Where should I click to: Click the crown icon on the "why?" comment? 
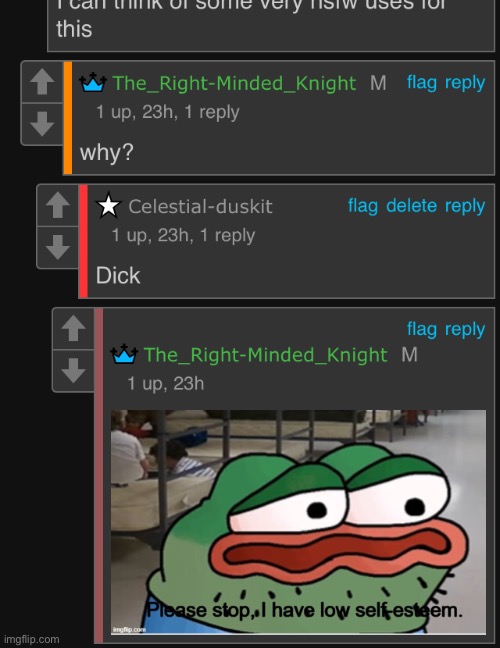pyautogui.click(x=93, y=82)
